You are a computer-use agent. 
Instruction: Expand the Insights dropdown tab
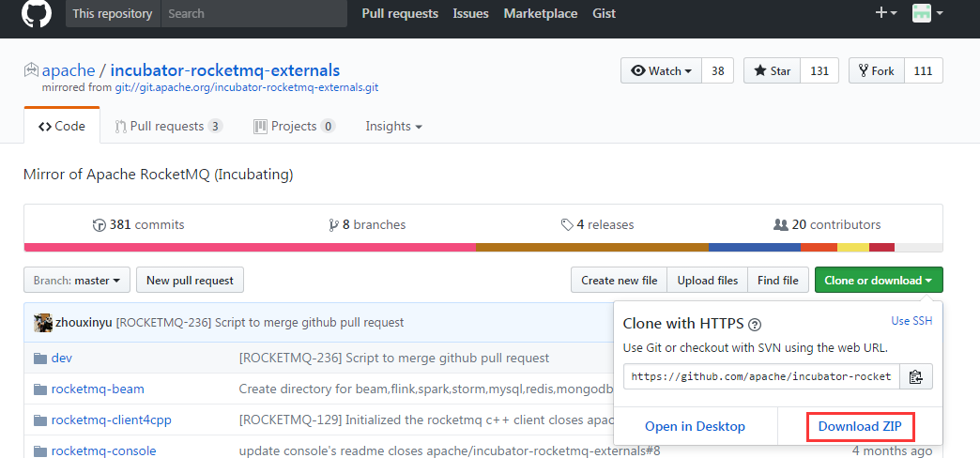tap(393, 126)
